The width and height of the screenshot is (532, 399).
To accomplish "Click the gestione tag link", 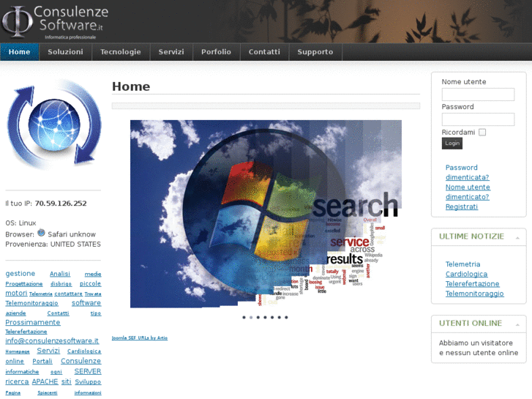I will (20, 273).
